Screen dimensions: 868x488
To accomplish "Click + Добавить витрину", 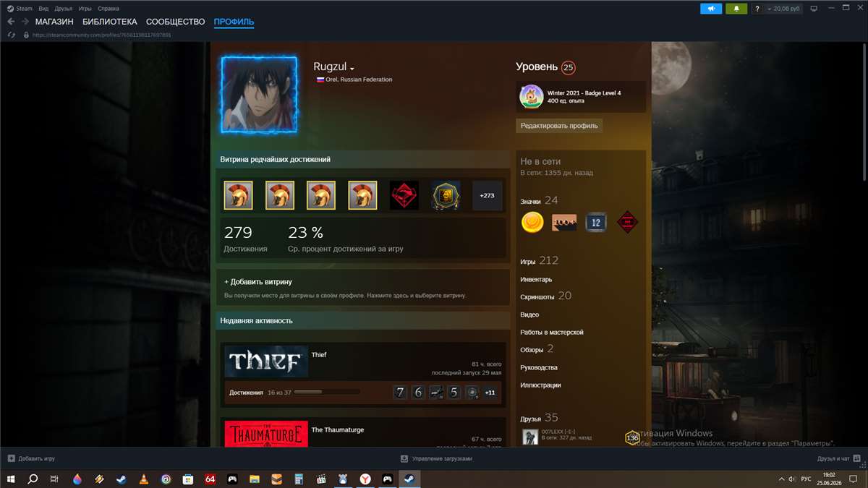I will (x=258, y=281).
